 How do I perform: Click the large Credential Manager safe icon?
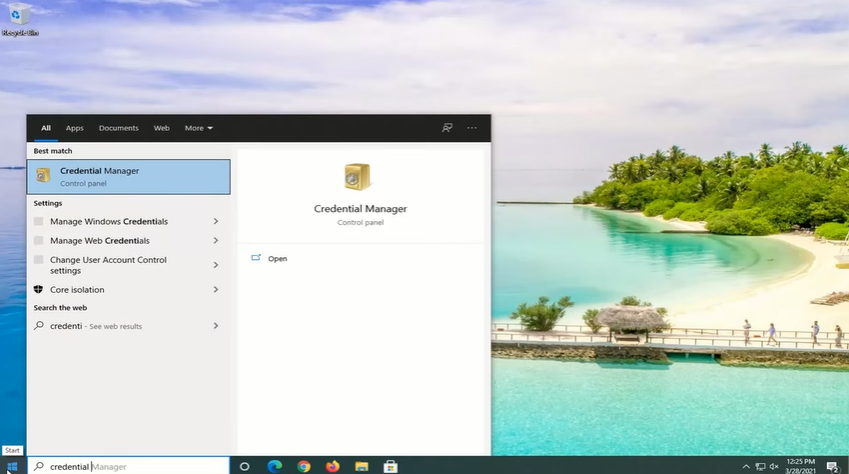pyautogui.click(x=357, y=177)
